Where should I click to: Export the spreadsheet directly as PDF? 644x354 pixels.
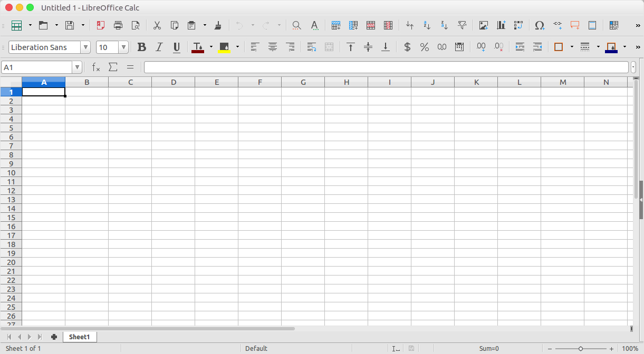pyautogui.click(x=100, y=25)
